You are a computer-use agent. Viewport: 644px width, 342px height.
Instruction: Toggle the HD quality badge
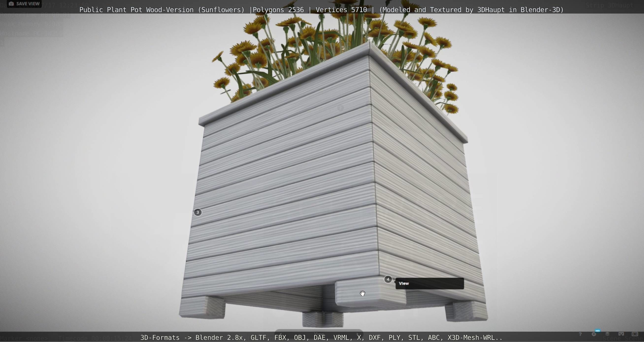(x=598, y=331)
